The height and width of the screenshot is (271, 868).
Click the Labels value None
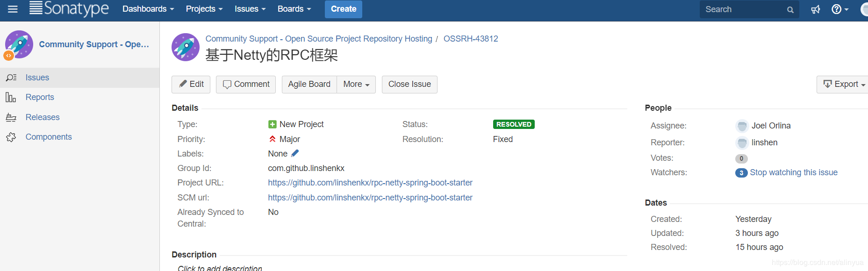tap(278, 154)
